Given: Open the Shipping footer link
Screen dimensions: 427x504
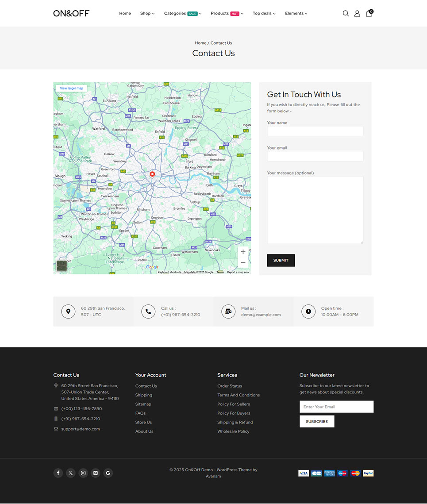Looking at the screenshot, I should pyautogui.click(x=144, y=395).
